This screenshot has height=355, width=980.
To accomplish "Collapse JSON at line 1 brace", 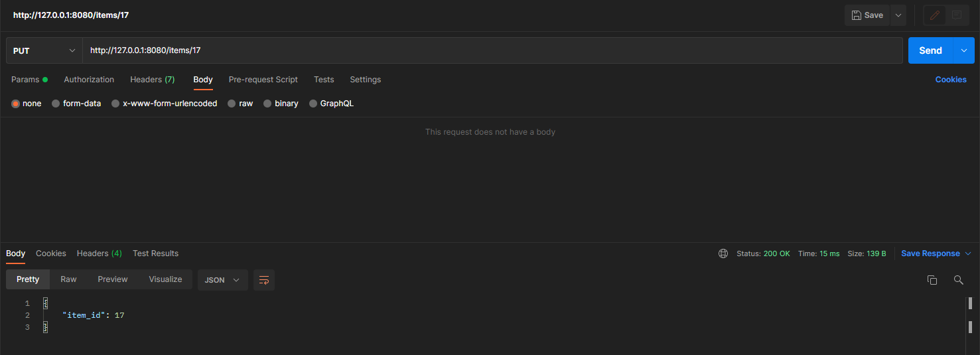I will (x=46, y=303).
